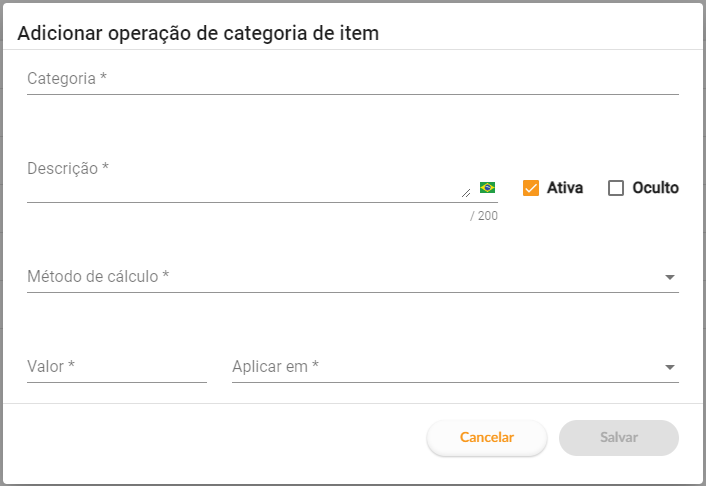The height and width of the screenshot is (486, 706).
Task: Click the dialog title Adicionar operação
Action: click(x=198, y=33)
